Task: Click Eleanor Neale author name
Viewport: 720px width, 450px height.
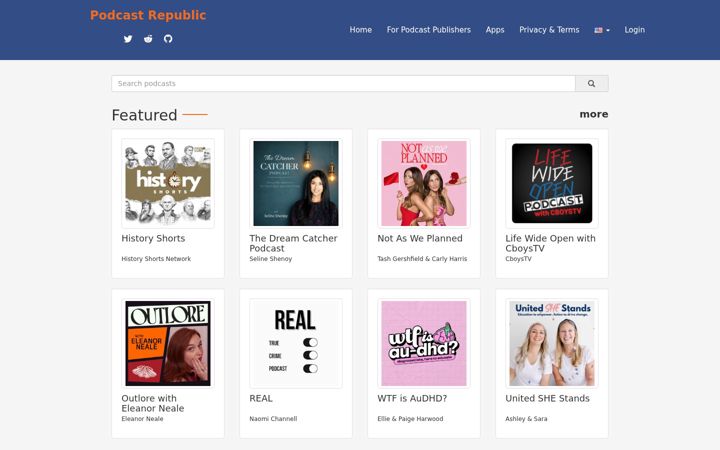Action: point(142,419)
